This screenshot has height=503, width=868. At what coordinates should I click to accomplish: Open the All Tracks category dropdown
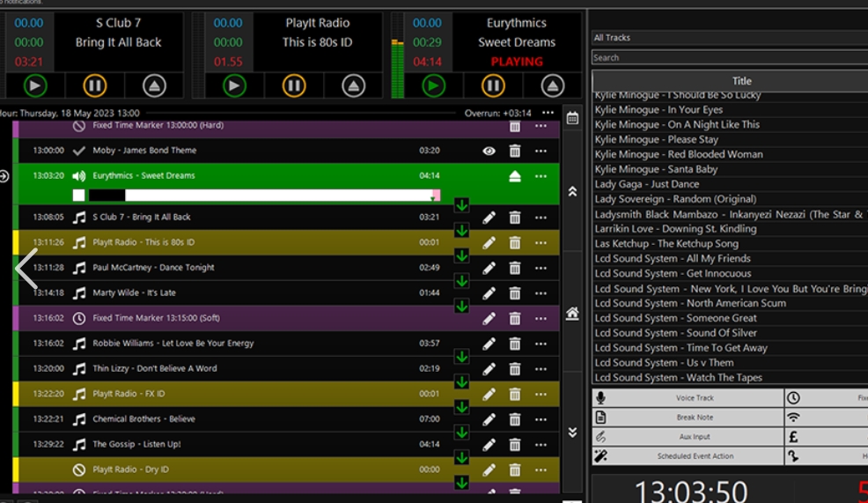pyautogui.click(x=730, y=38)
